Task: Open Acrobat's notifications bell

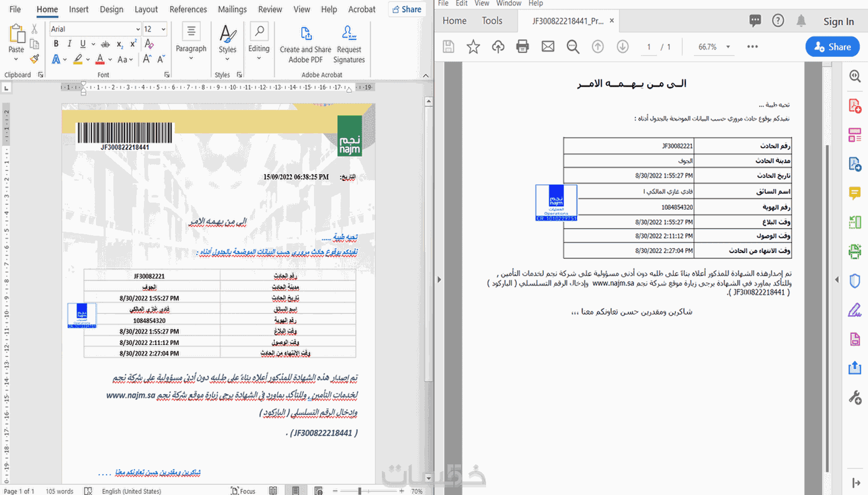Action: (x=801, y=21)
